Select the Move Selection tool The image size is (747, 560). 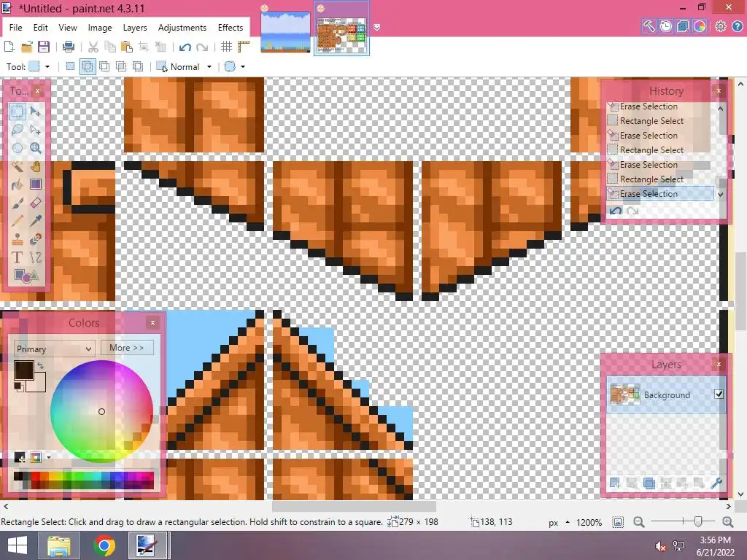click(x=35, y=130)
